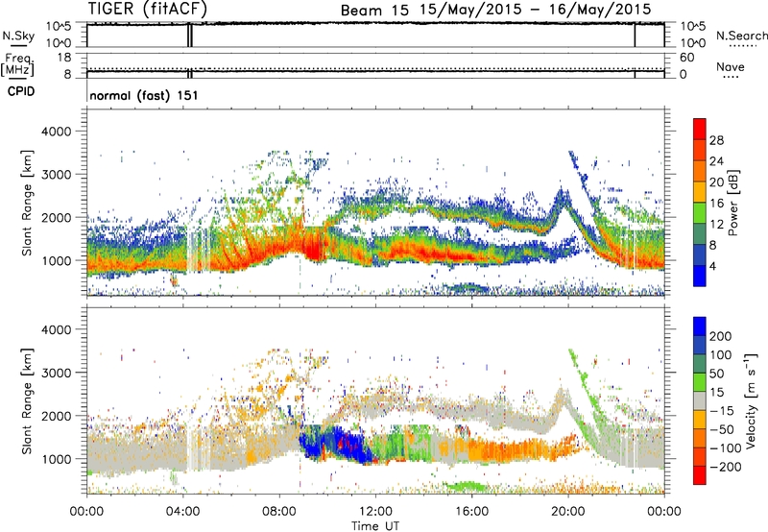Click the 'N.Search' legend label
This screenshot has width=768, height=532.
pyautogui.click(x=741, y=36)
